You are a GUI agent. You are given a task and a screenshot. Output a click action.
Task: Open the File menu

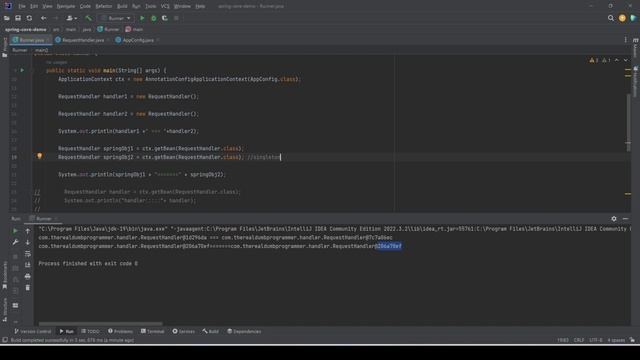[22, 6]
